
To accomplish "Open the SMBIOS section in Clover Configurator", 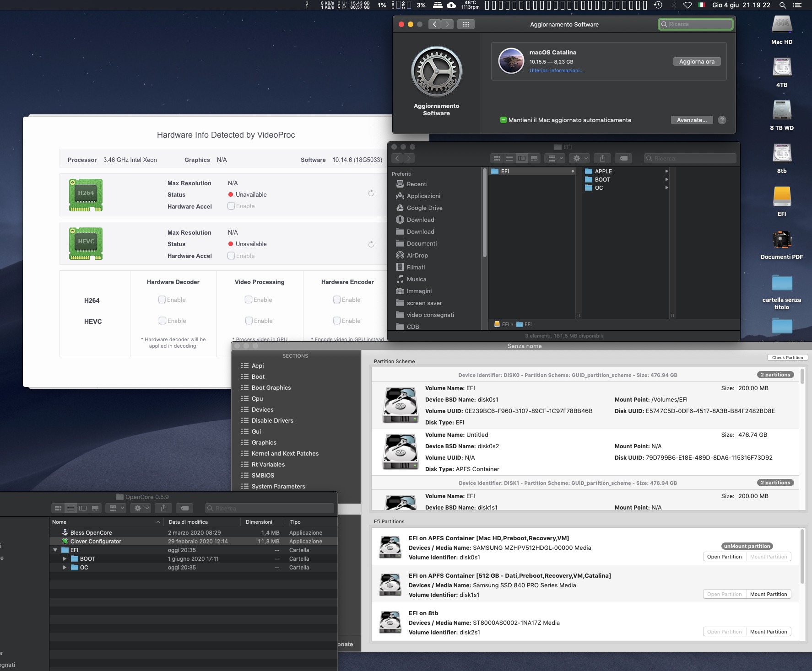I will [263, 475].
